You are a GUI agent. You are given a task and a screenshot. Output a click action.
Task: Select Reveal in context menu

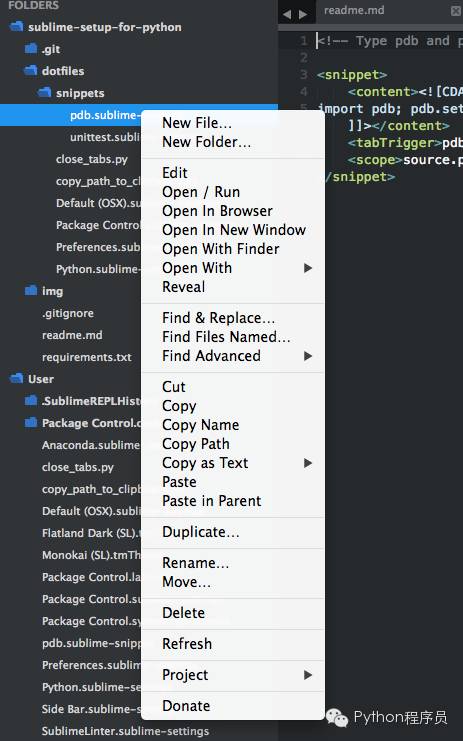coord(183,287)
